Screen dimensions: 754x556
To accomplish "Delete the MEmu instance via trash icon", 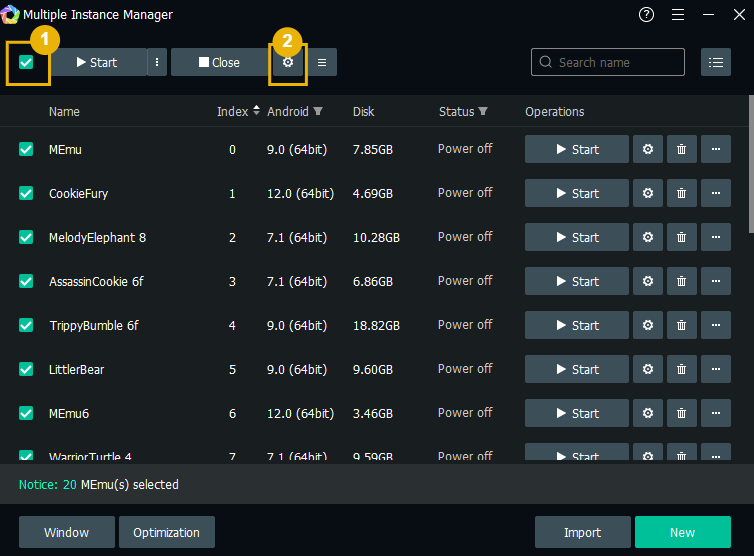I will 681,149.
